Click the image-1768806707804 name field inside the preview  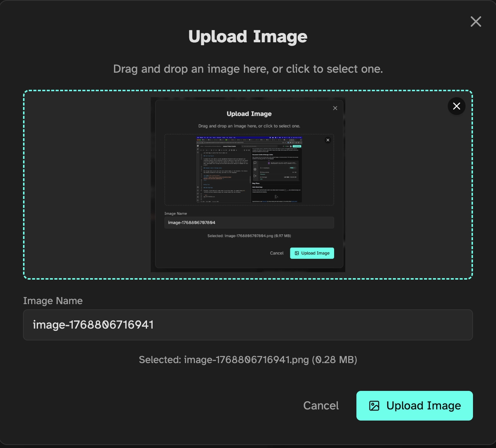tap(249, 223)
